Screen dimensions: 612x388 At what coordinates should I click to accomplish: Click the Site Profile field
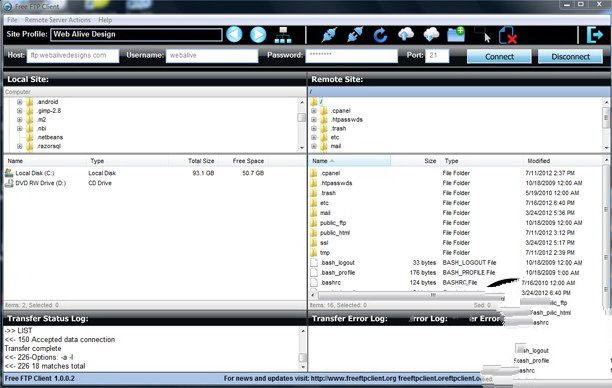click(x=136, y=34)
